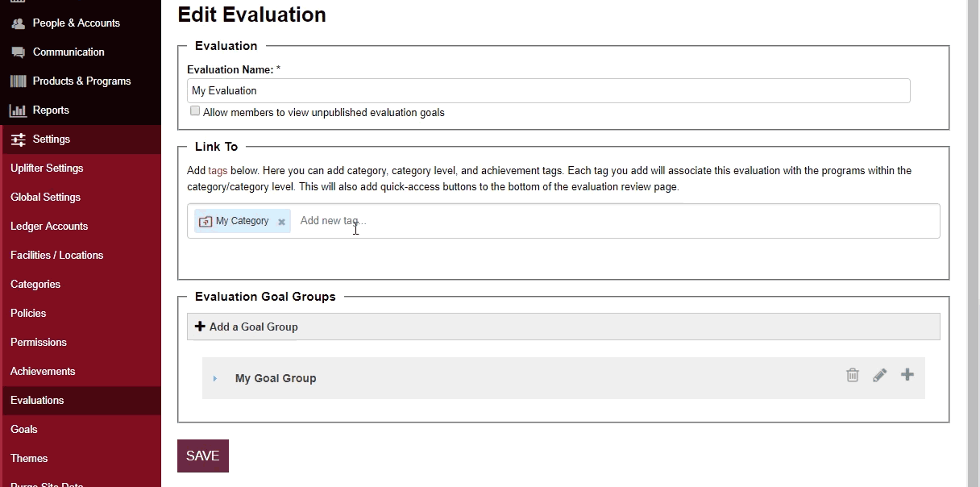Viewport: 980px width, 487px height.
Task: Focus the Add new tag input
Action: [x=612, y=221]
